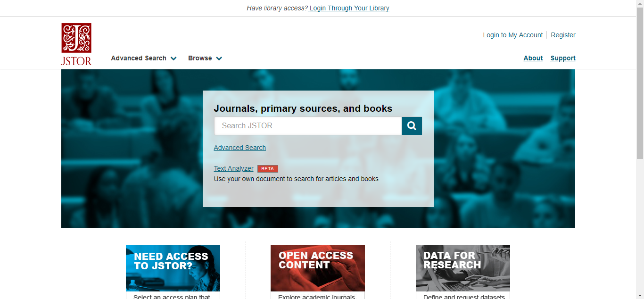644x299 pixels.
Task: Click Login Through Your Library link
Action: 349,8
